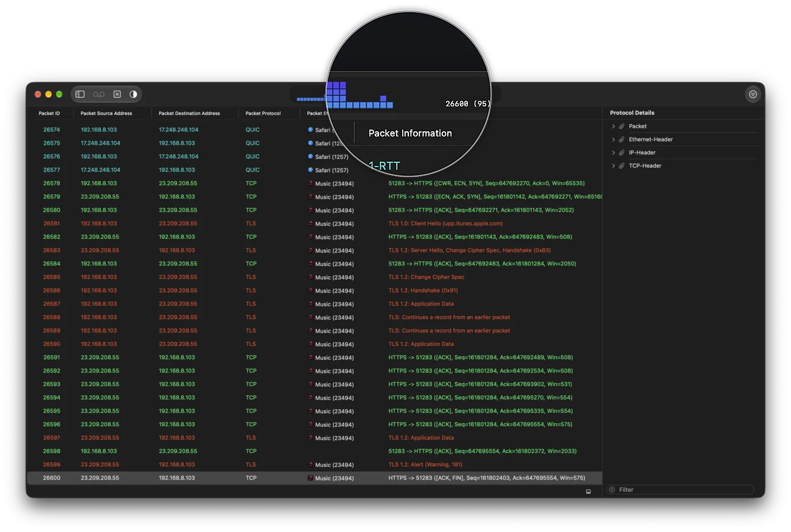Sort by the Packet ID column header

tap(49, 113)
